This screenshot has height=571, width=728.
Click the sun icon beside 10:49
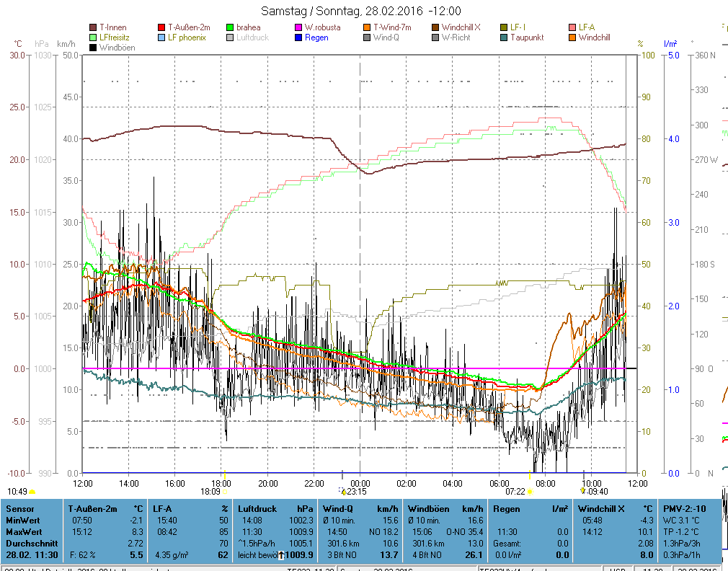pyautogui.click(x=32, y=492)
